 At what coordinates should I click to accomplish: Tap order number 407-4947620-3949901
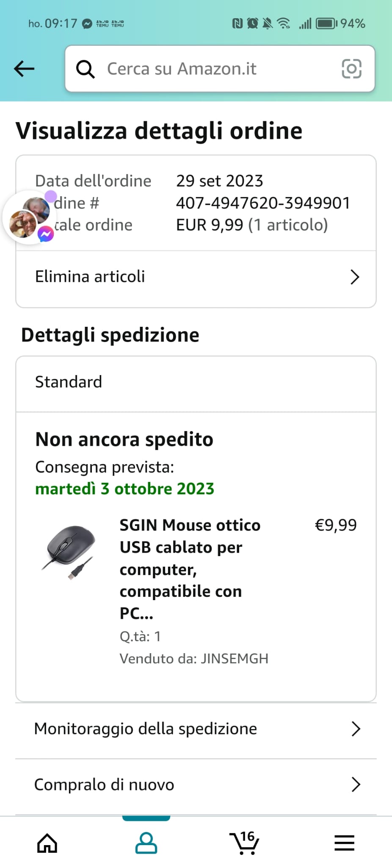[263, 203]
